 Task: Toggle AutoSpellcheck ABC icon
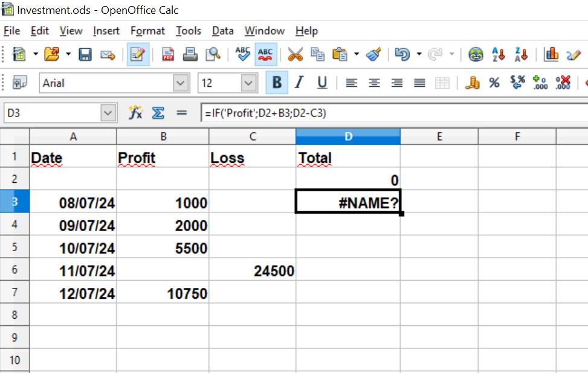[265, 54]
